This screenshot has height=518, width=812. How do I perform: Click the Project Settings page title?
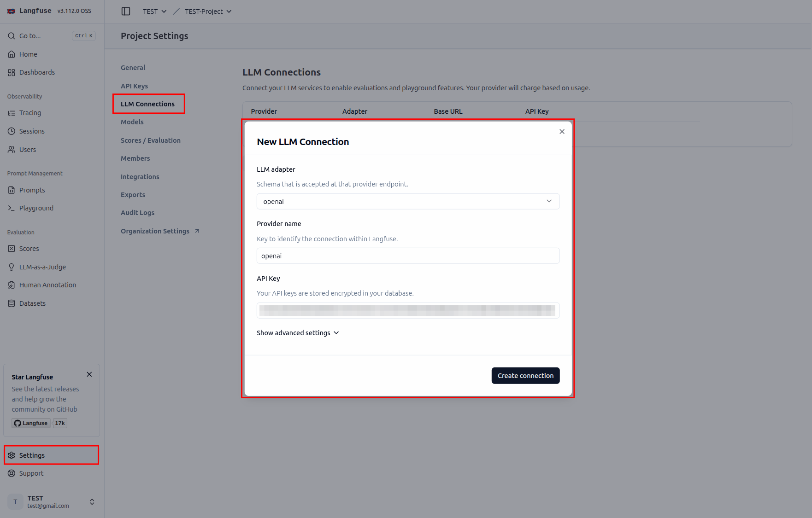click(x=154, y=36)
